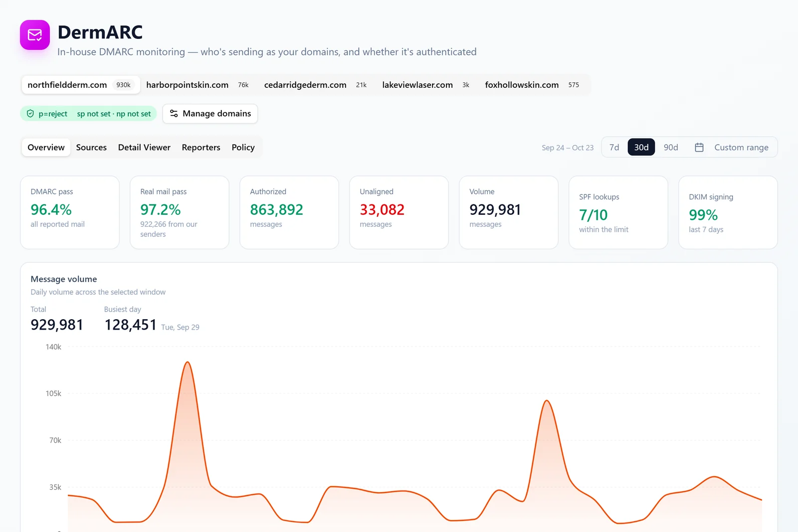
Task: Switch to harborpointskin.com domain
Action: point(199,85)
